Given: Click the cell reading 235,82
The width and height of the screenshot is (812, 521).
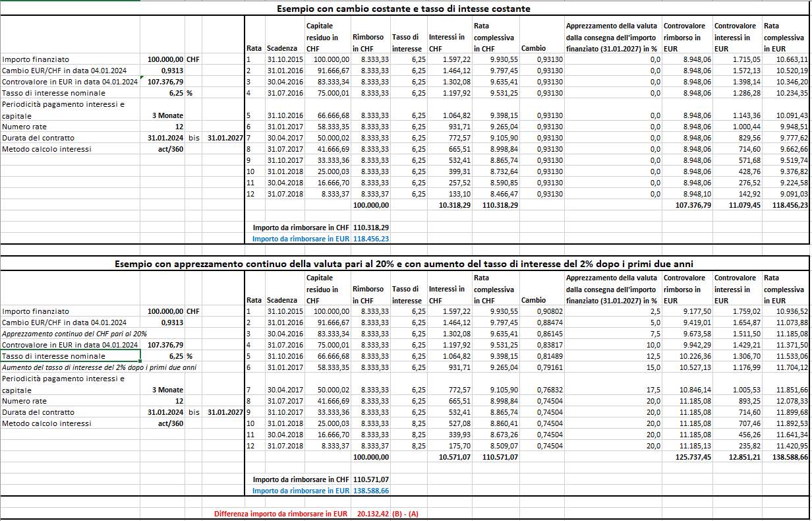Looking at the screenshot, I should click(737, 446).
